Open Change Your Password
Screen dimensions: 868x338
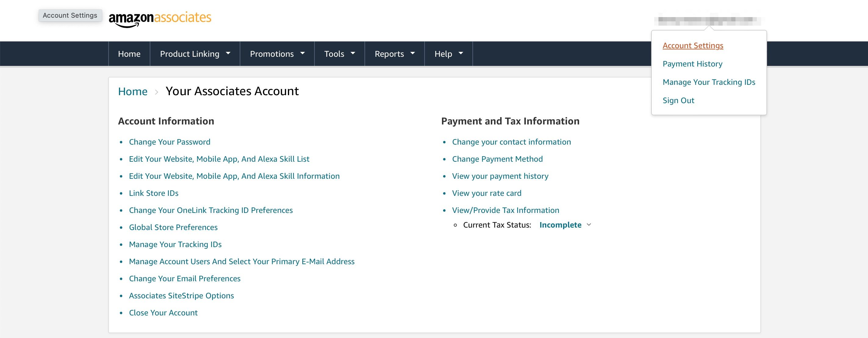pos(170,142)
